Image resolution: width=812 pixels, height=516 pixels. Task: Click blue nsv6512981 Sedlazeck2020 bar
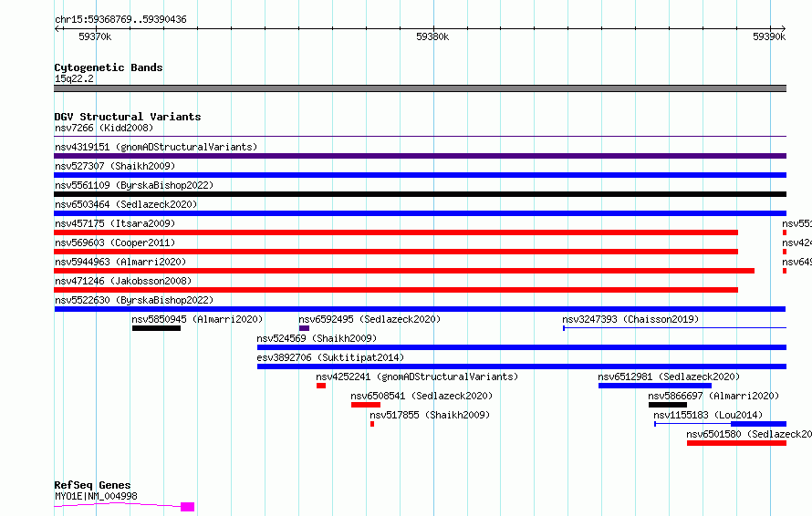(x=655, y=386)
